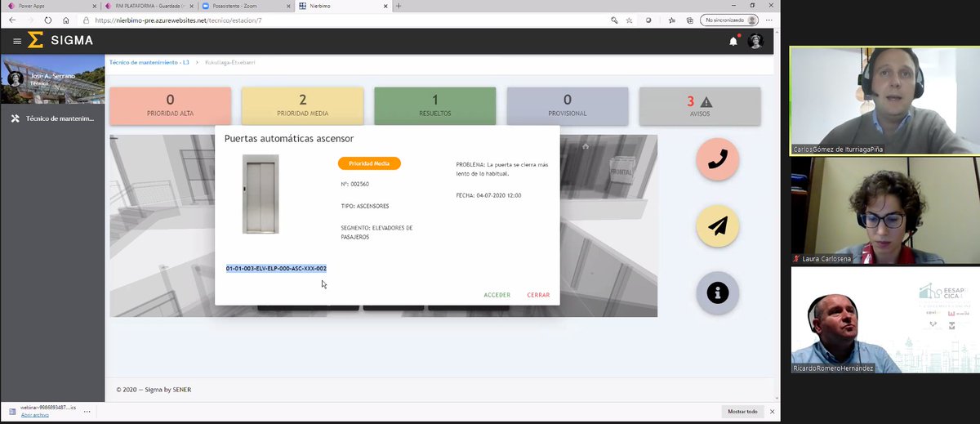Click the Técnico de mantenimiento - L3 breadcrumb
This screenshot has width=980, height=424.
pyautogui.click(x=149, y=62)
